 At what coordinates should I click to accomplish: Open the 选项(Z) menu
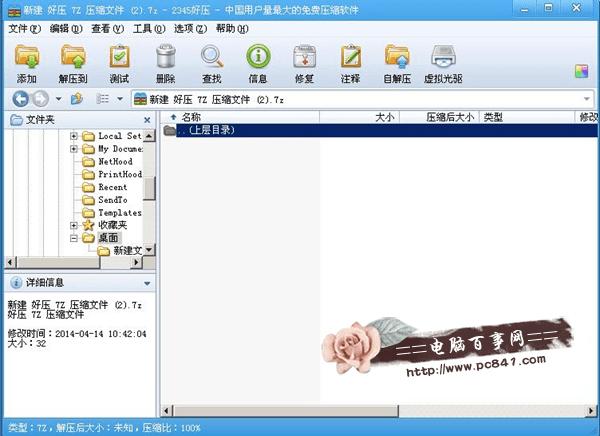[190, 29]
